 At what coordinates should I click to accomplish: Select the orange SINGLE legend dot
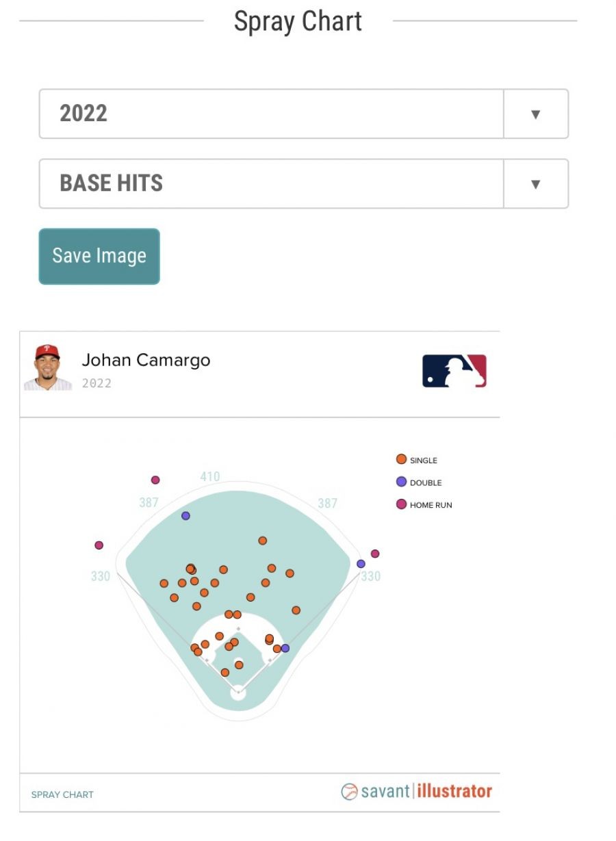coord(402,460)
